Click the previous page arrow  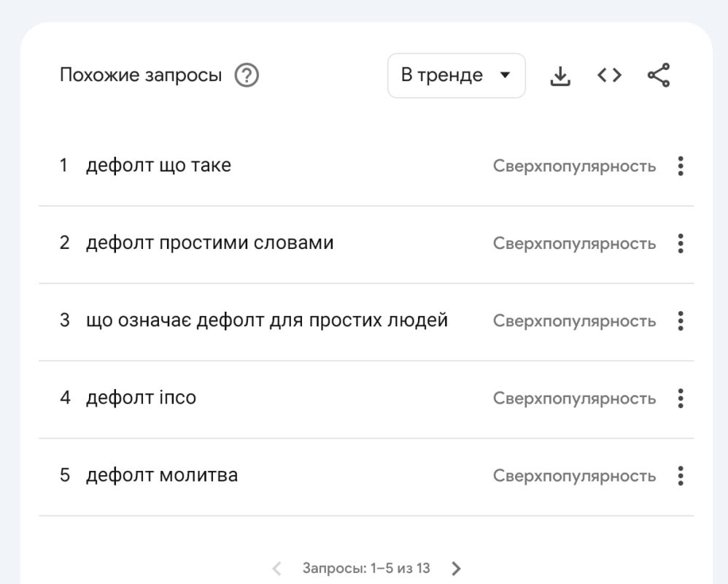278,567
